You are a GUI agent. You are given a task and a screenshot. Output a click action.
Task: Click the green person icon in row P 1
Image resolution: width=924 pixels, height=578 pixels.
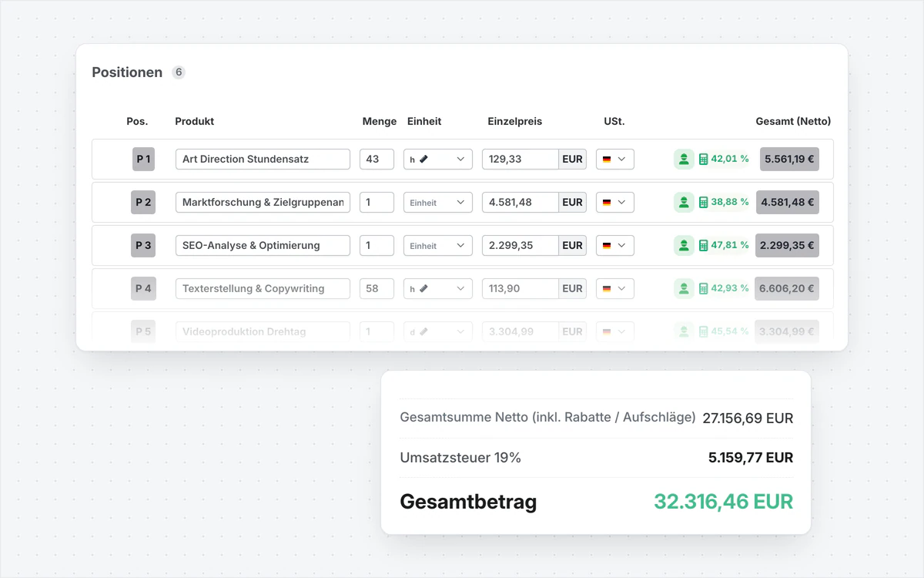click(x=684, y=159)
